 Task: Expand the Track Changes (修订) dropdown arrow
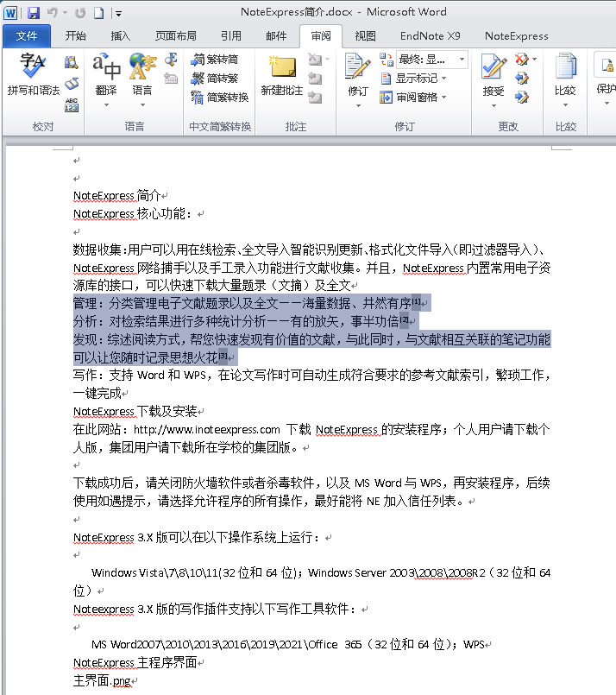pyautogui.click(x=358, y=106)
